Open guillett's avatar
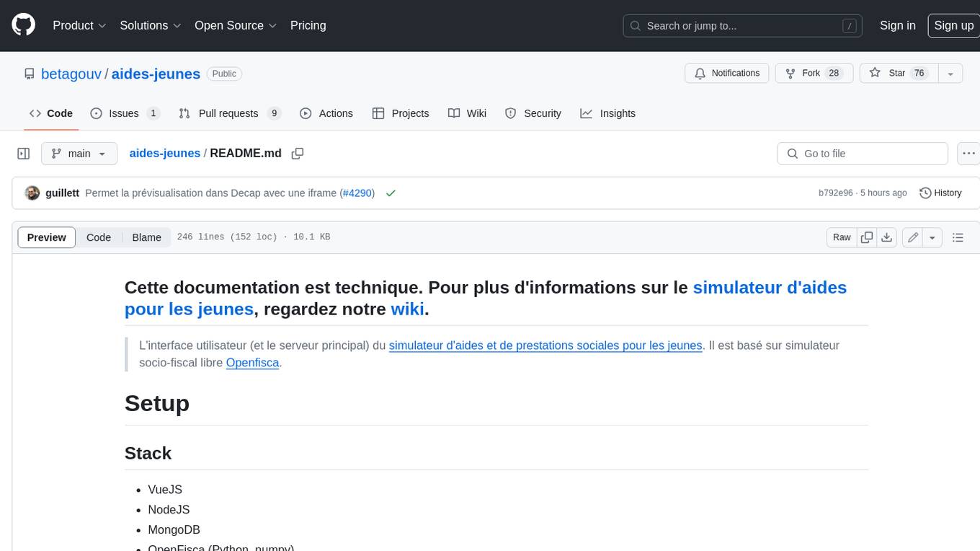The width and height of the screenshot is (980, 551). point(32,193)
